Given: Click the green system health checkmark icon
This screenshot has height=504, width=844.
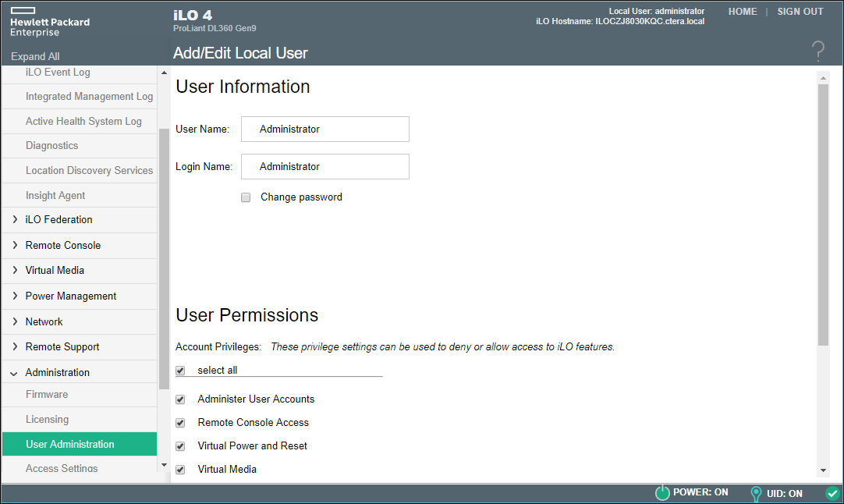Looking at the screenshot, I should coord(833,493).
